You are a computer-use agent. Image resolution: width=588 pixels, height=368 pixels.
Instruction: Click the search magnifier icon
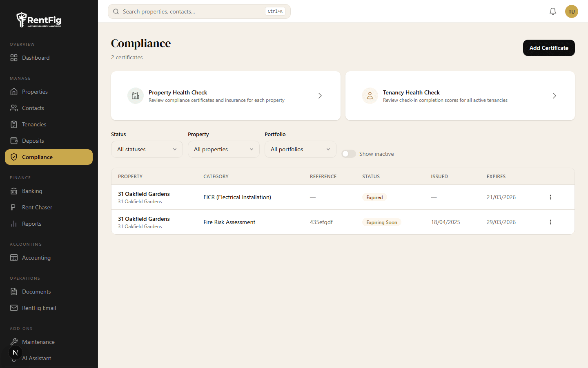coord(116,11)
